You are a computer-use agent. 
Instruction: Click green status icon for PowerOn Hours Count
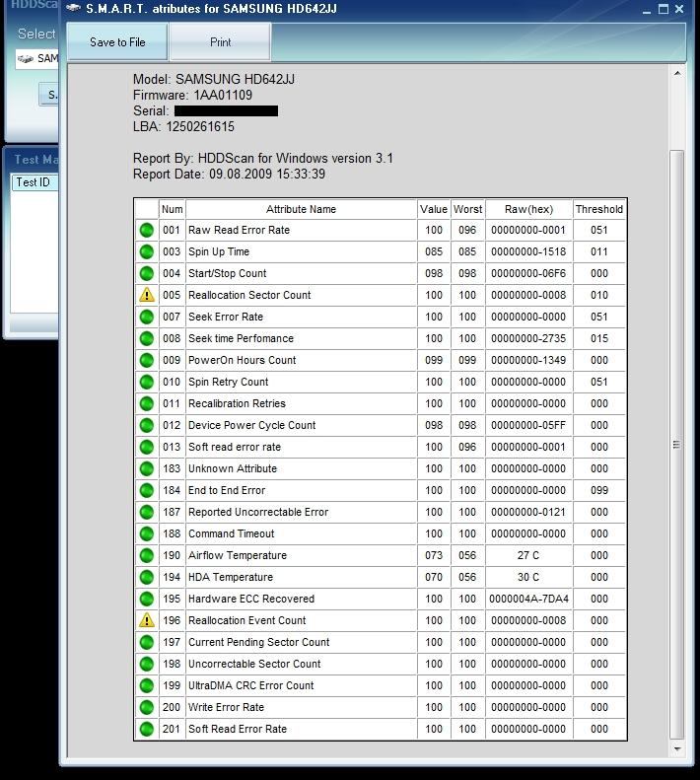tap(147, 360)
